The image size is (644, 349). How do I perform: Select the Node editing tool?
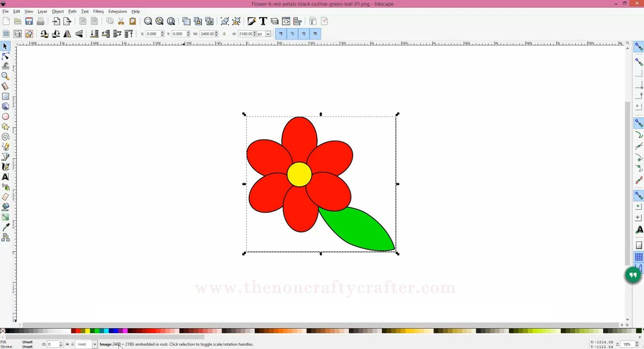point(6,56)
